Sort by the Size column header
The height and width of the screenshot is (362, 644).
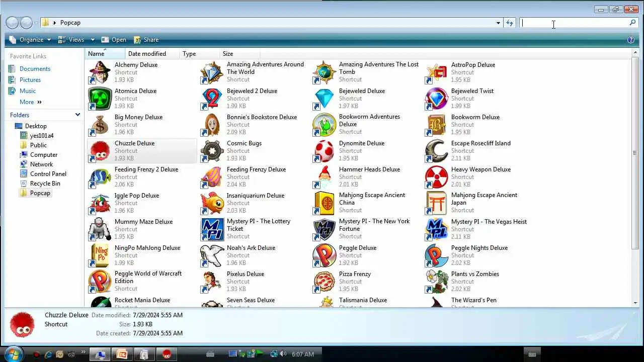[239, 54]
